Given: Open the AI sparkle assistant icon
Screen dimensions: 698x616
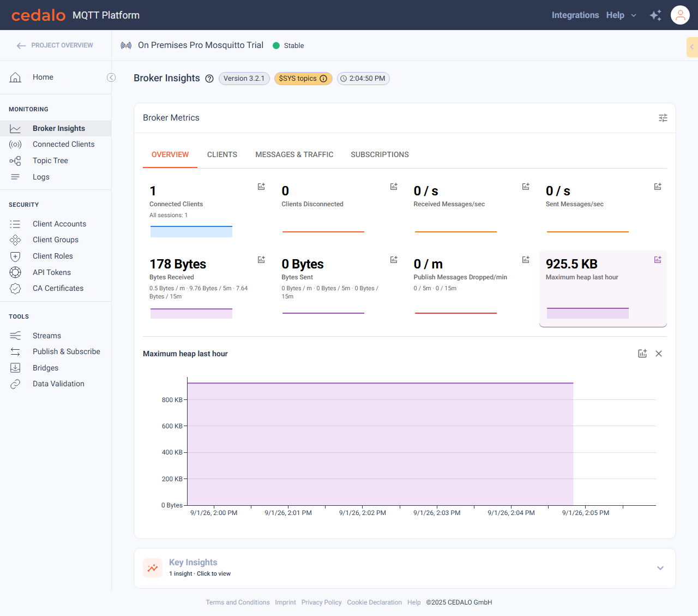Looking at the screenshot, I should [x=655, y=15].
